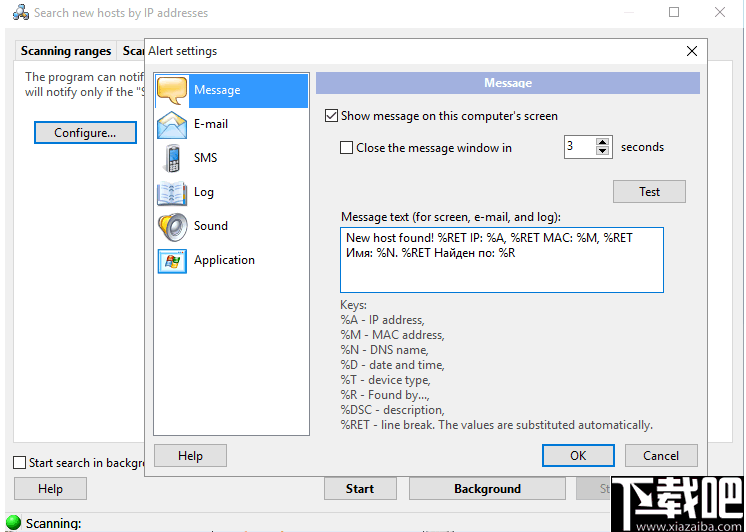Click into the Message text box
Image resolution: width=746 pixels, height=532 pixels.
[501, 260]
